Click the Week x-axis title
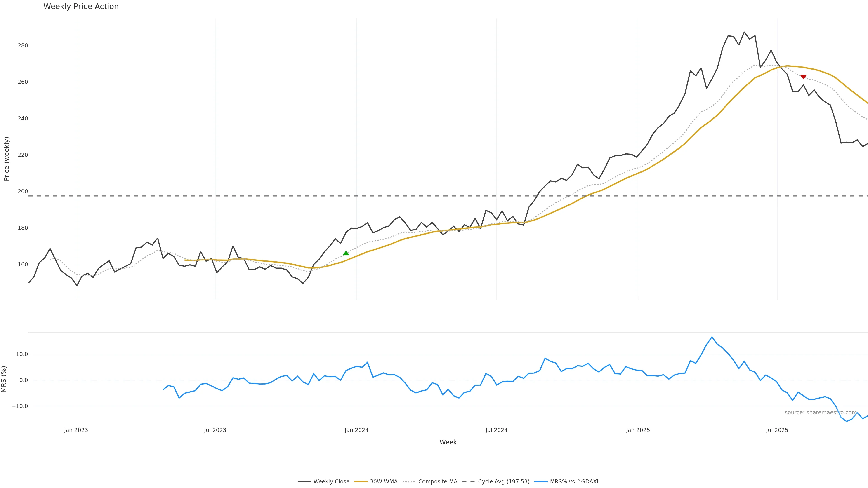 [448, 442]
